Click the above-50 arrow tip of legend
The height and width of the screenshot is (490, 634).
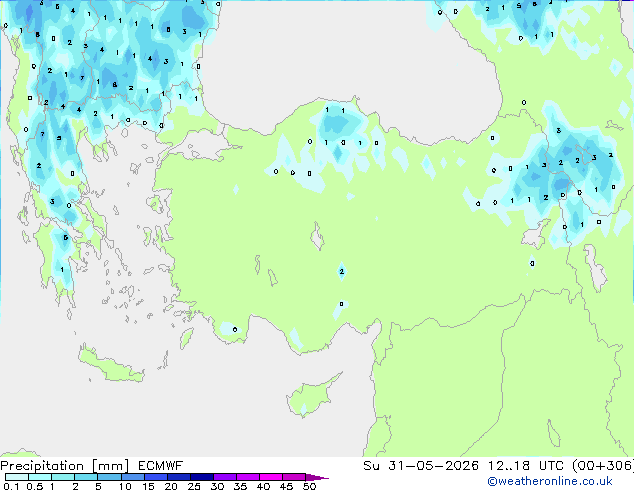317,477
